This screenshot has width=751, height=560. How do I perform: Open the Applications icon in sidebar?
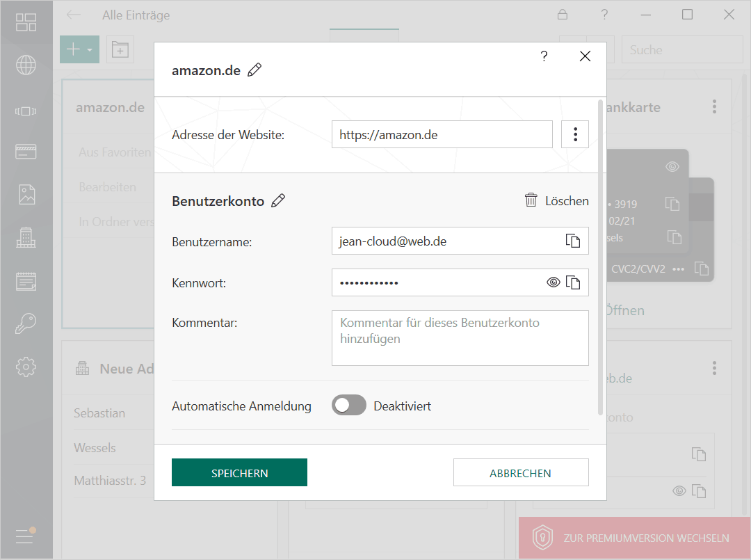(x=26, y=111)
